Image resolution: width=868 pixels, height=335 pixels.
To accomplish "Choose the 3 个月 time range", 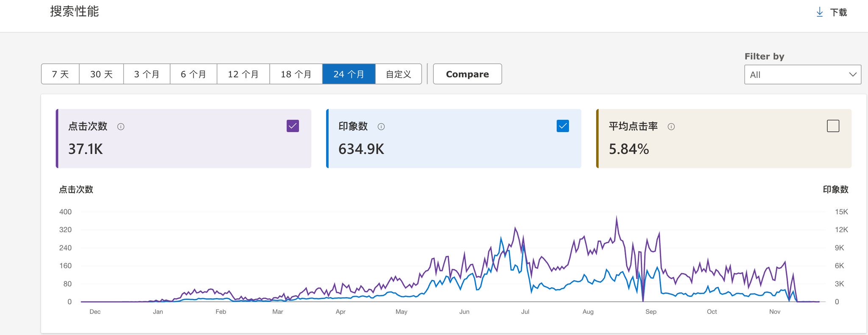I will click(x=147, y=74).
